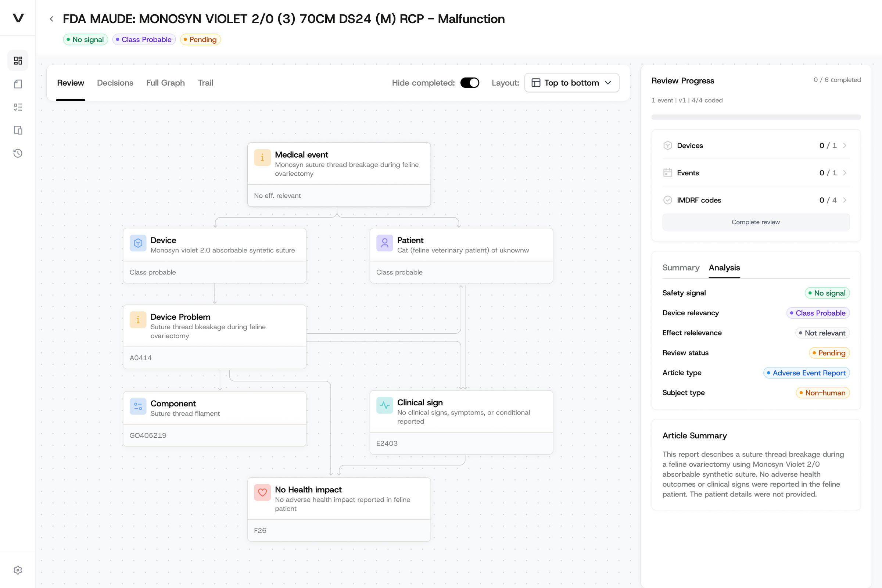The width and height of the screenshot is (882, 588).
Task: Click the E2403 code text
Action: click(x=387, y=443)
